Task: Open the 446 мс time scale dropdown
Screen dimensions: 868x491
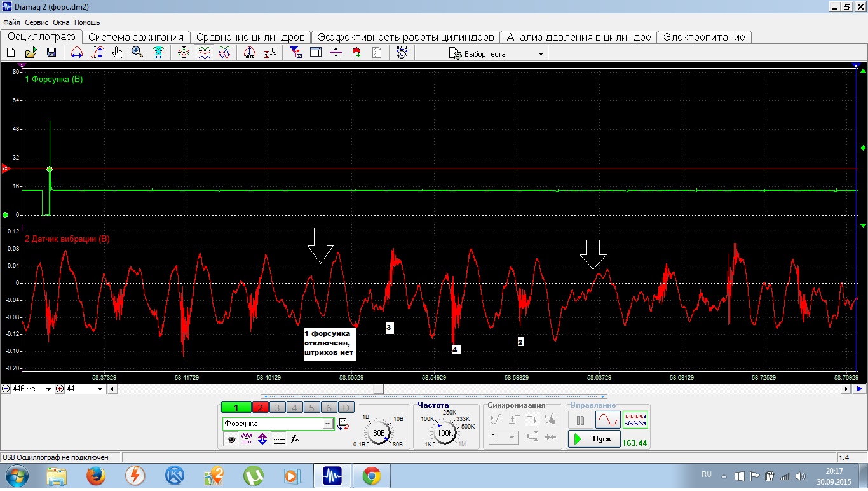Action: 50,389
